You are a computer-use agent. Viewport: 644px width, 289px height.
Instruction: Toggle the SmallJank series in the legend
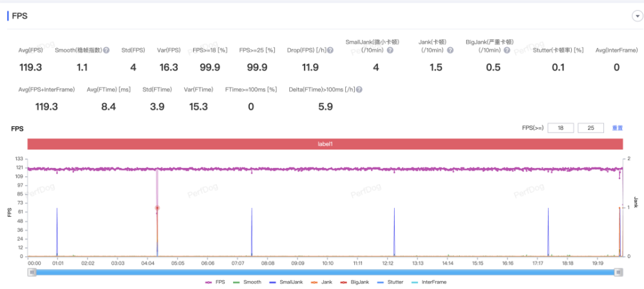click(x=287, y=282)
